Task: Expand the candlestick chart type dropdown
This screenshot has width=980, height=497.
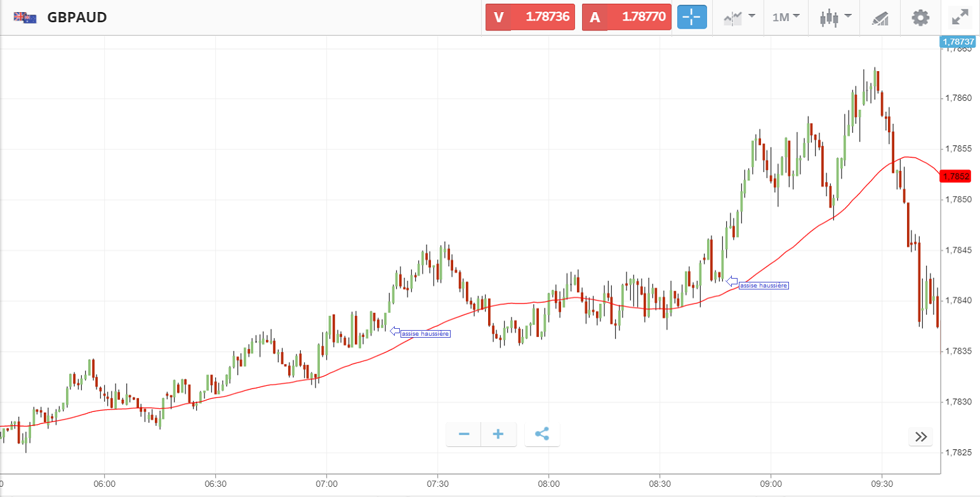Action: pyautogui.click(x=833, y=17)
